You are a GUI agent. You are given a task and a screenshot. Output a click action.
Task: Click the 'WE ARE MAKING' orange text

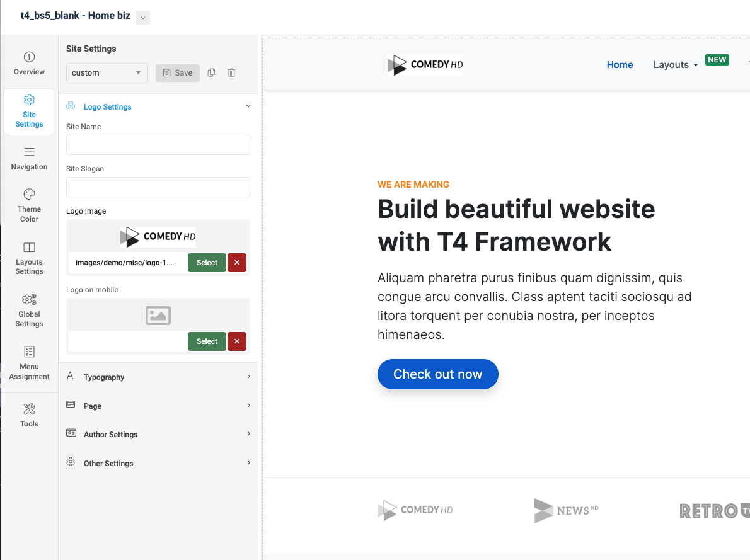coord(413,185)
